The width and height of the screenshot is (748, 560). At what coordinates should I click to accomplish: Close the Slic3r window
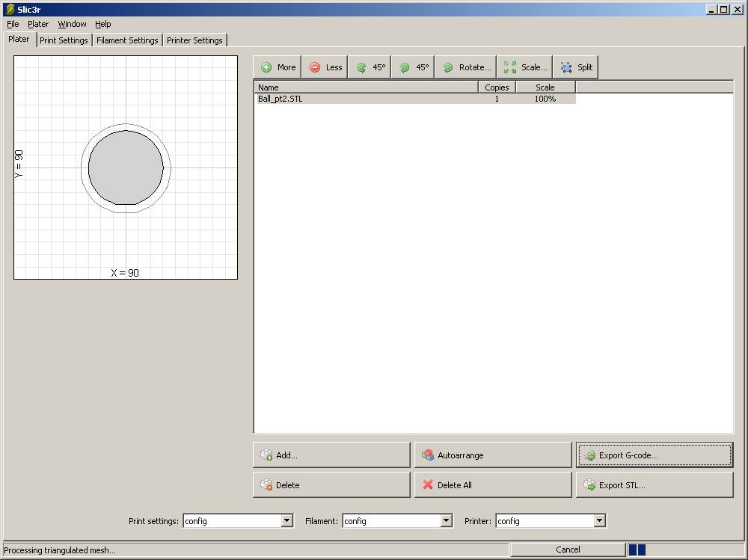pos(737,9)
